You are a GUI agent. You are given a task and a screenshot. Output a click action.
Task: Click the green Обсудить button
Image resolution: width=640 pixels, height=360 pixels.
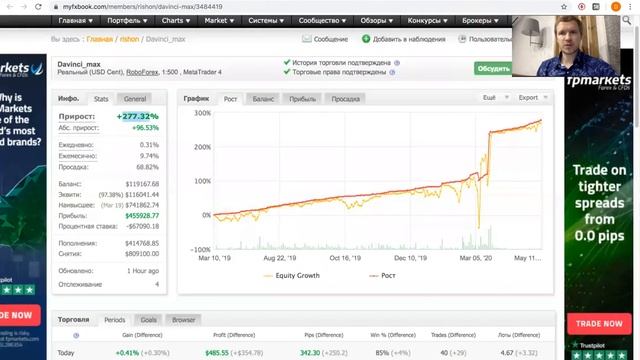(x=493, y=69)
